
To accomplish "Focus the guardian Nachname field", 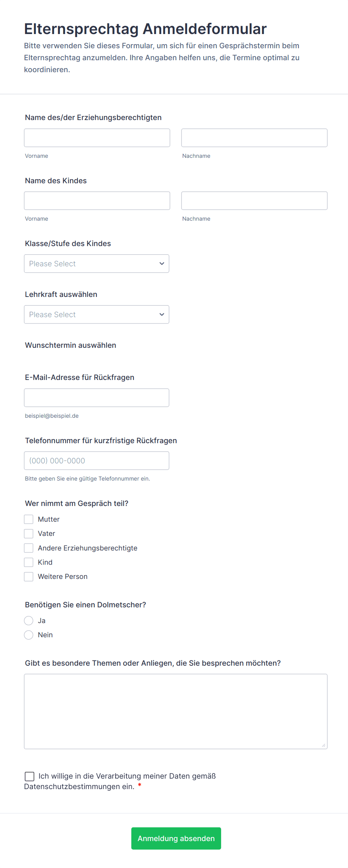I will tap(254, 138).
